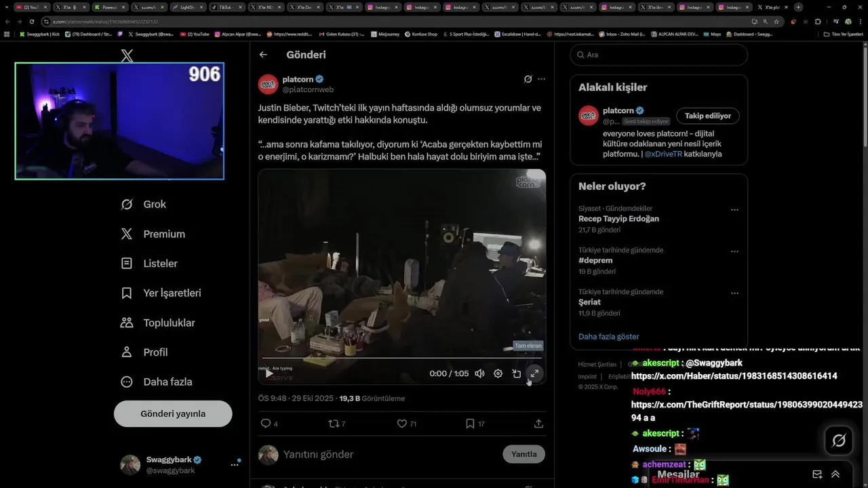
Task: Toggle picture-in-picture for the video
Action: 516,373
